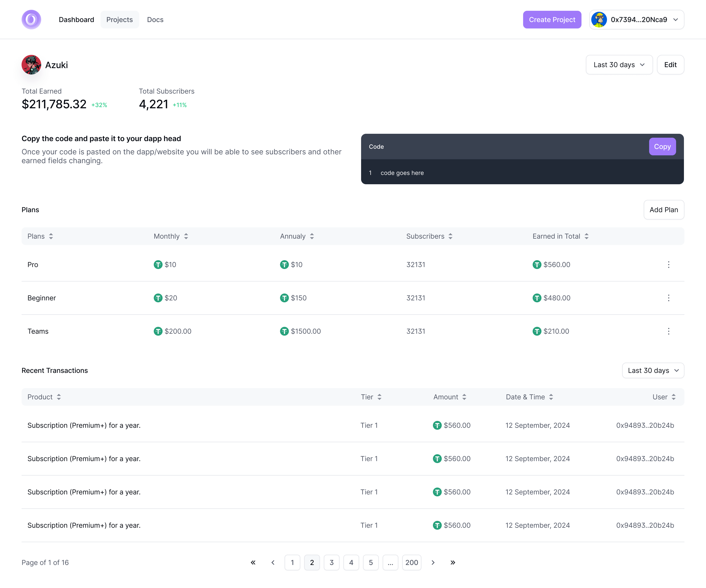Select the Teams plan name

38,331
